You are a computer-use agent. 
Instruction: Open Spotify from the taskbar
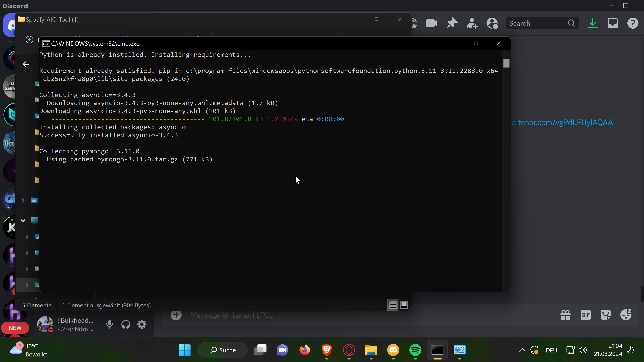[415, 350]
